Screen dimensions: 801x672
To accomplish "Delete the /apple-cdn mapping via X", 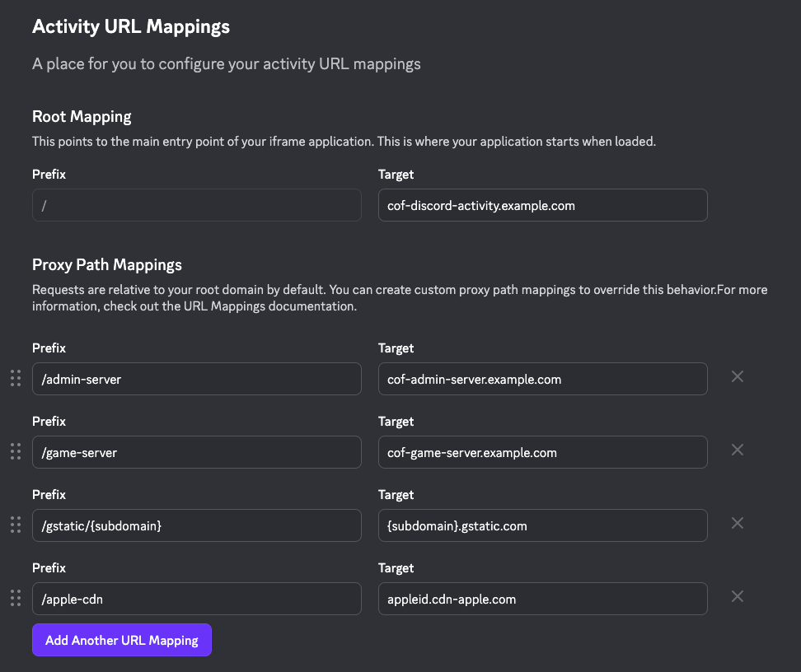I will tap(738, 596).
